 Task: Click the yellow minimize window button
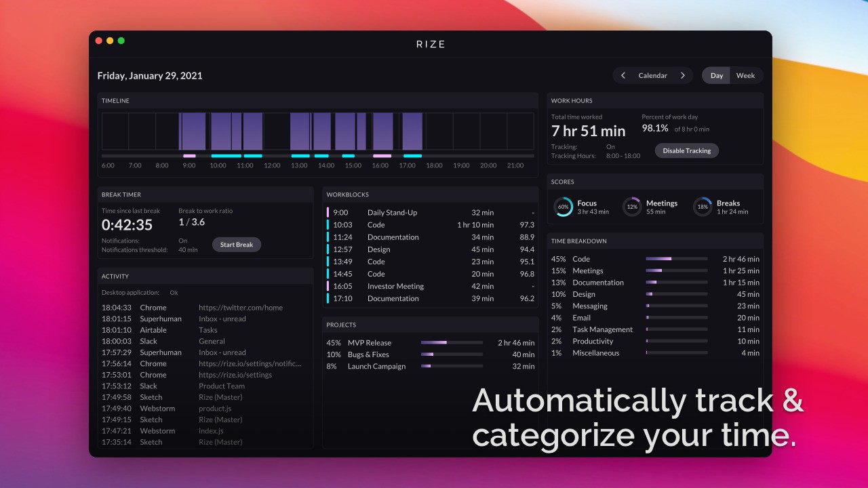point(110,41)
